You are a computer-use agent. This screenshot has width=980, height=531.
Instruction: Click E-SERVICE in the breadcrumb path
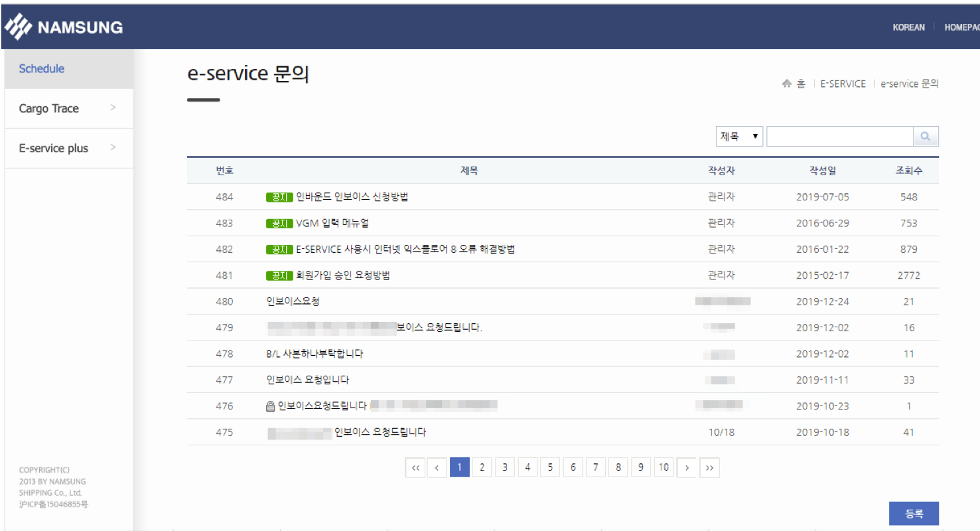click(x=843, y=84)
